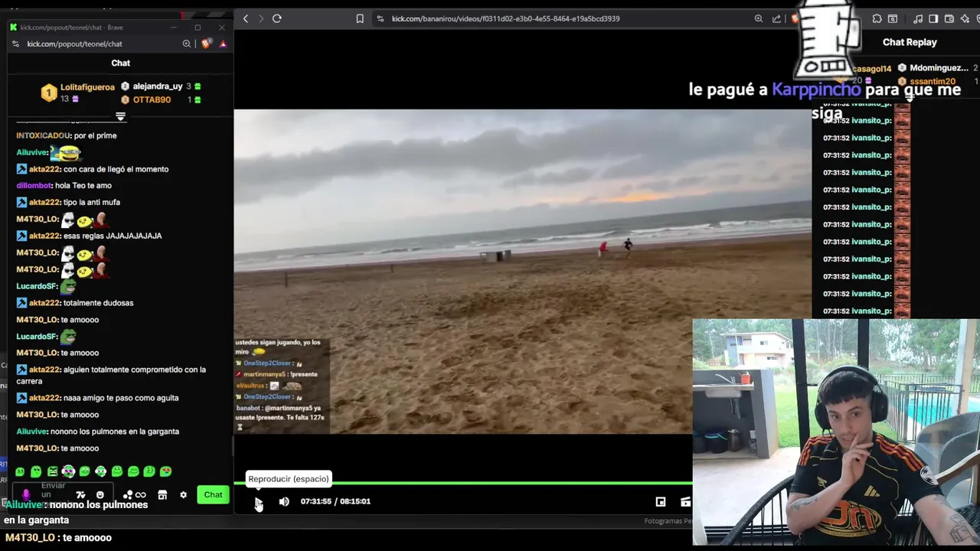Click the purple microphone icon in the chat input

26,495
